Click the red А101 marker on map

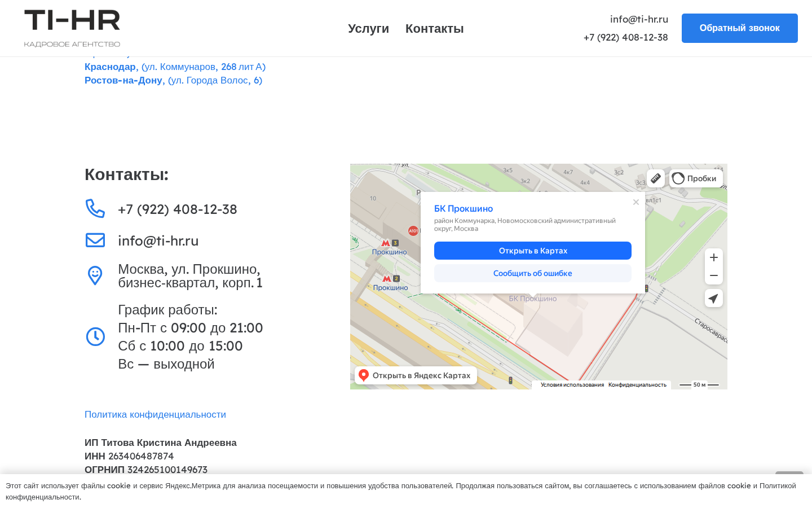(x=413, y=230)
